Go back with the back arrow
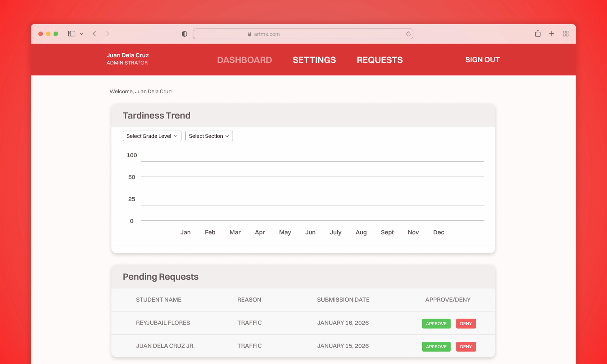This screenshot has height=364, width=607. pos(94,34)
